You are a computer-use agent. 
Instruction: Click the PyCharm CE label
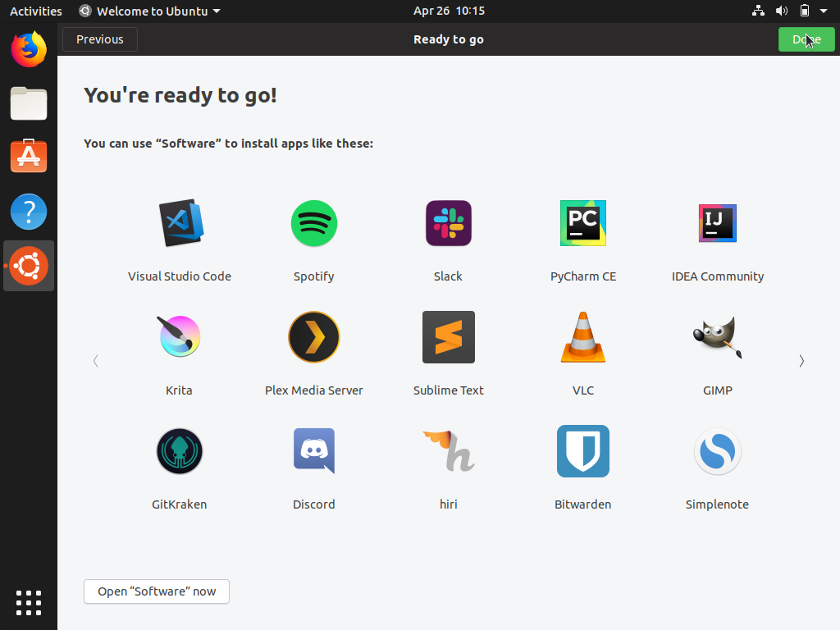[583, 276]
